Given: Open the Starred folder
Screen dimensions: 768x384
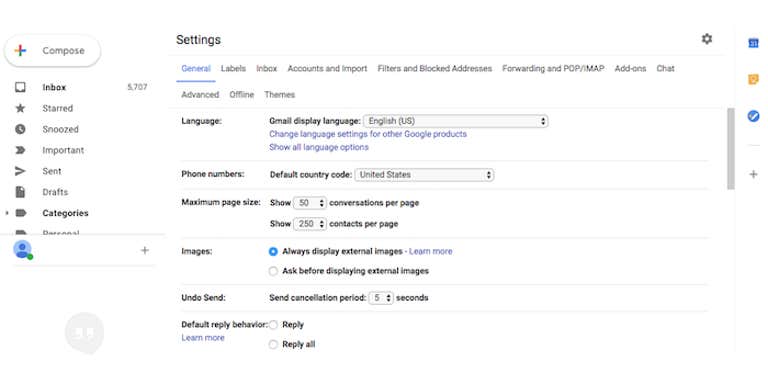Looking at the screenshot, I should [57, 108].
